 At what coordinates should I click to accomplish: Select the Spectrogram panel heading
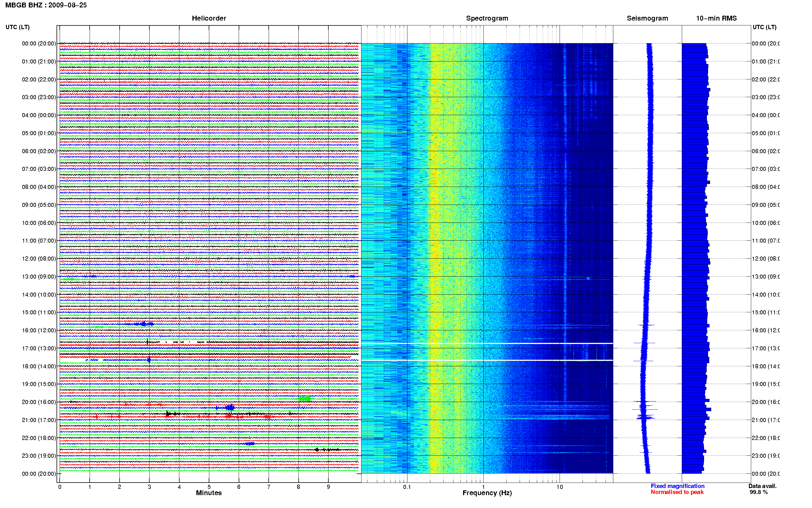[x=487, y=18]
